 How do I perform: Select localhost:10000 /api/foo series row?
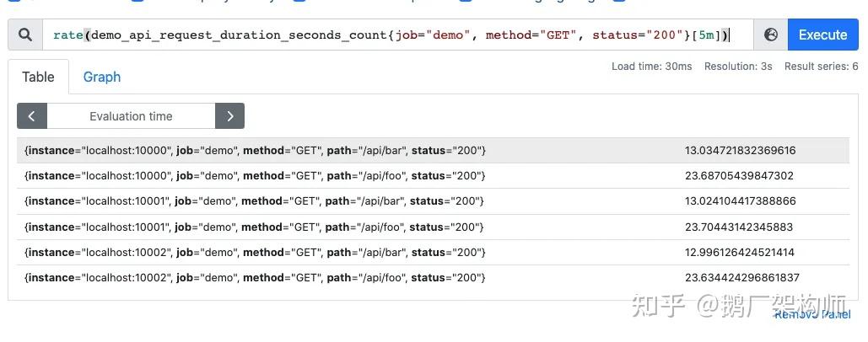pos(256,176)
